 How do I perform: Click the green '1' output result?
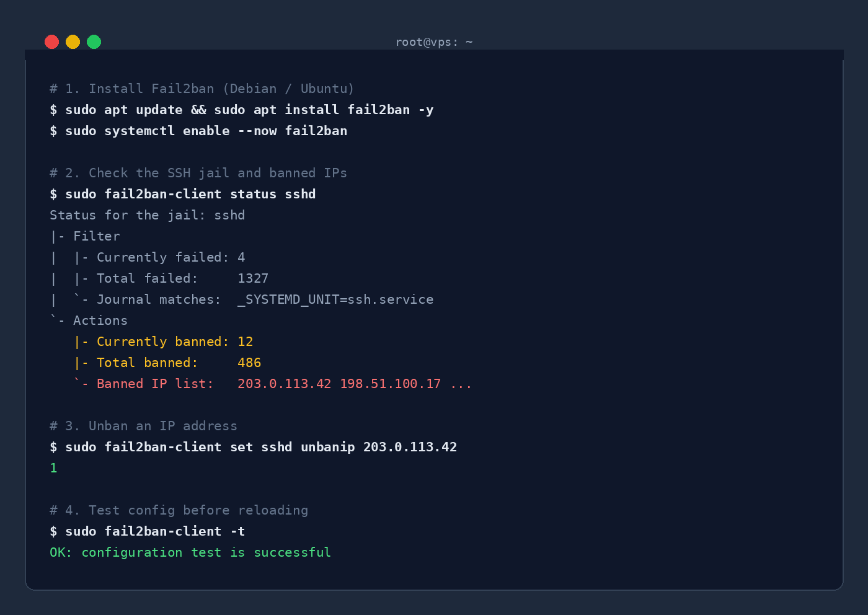pos(53,468)
